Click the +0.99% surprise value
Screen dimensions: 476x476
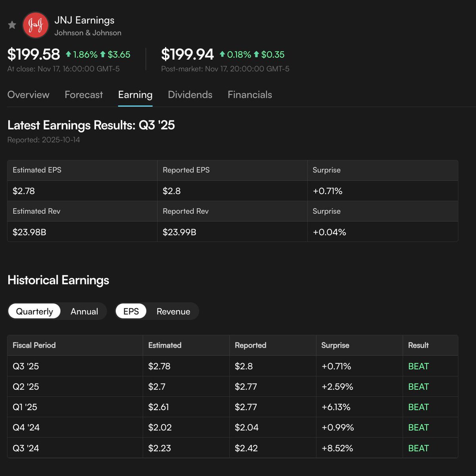pyautogui.click(x=338, y=428)
